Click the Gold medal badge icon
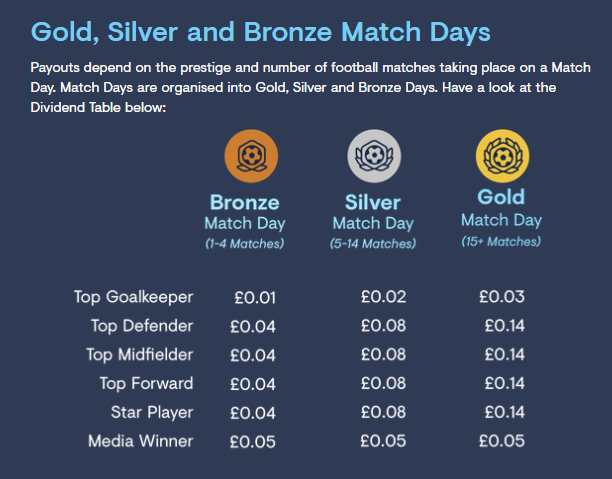612x479 pixels. (x=503, y=156)
